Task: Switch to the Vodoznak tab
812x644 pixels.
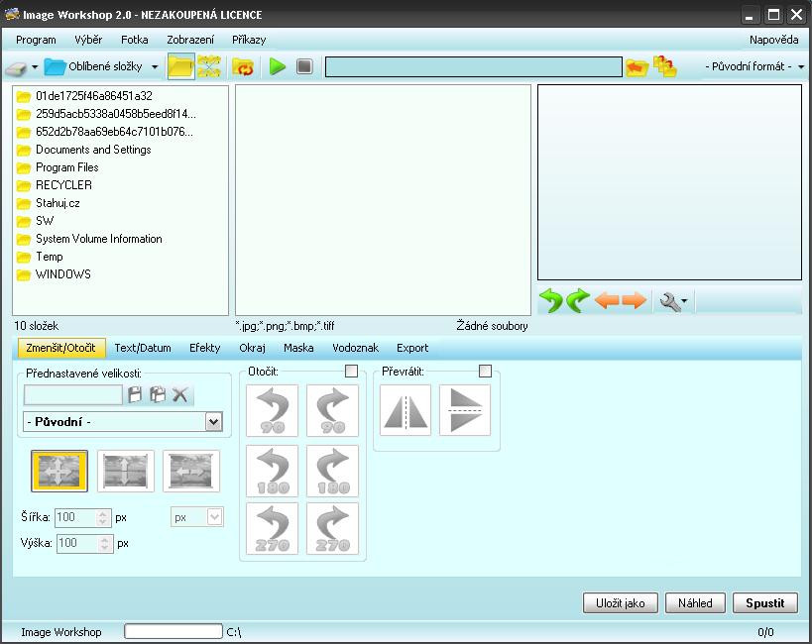Action: (355, 348)
